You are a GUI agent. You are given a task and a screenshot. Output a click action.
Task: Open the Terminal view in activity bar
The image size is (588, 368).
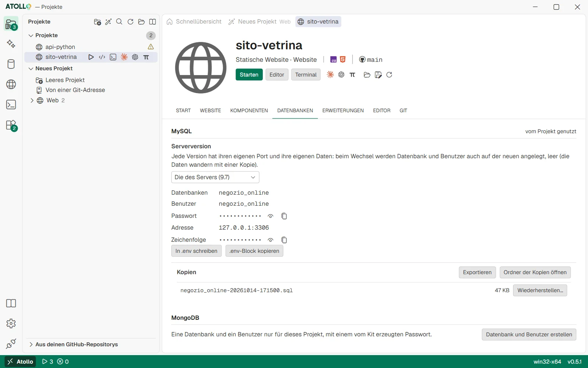[x=11, y=105]
